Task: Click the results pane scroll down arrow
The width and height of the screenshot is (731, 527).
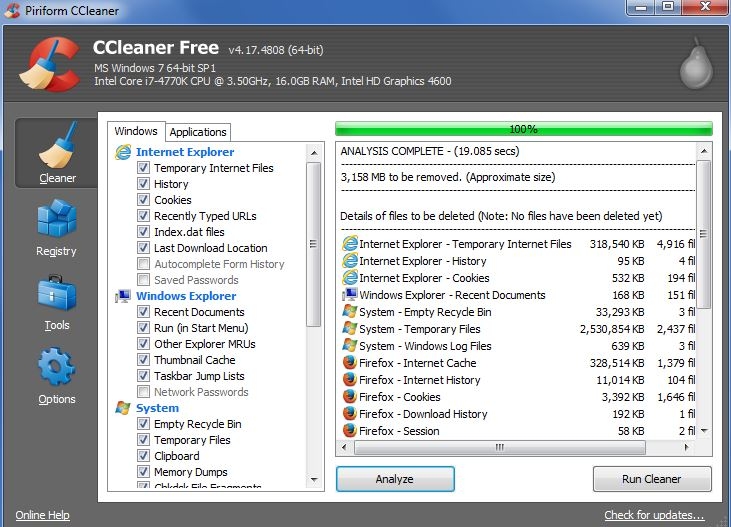Action: click(x=704, y=430)
